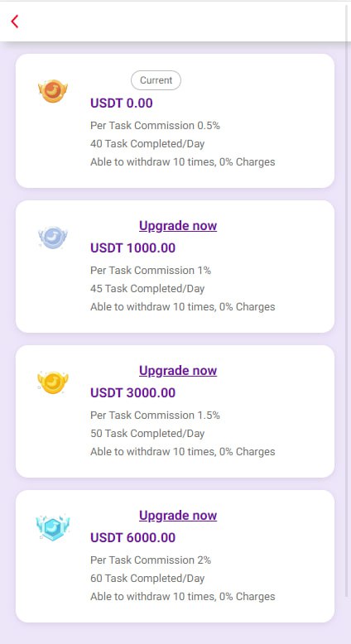Image resolution: width=351 pixels, height=644 pixels.
Task: Click the 60 Task Completed/Day line
Action: click(147, 579)
